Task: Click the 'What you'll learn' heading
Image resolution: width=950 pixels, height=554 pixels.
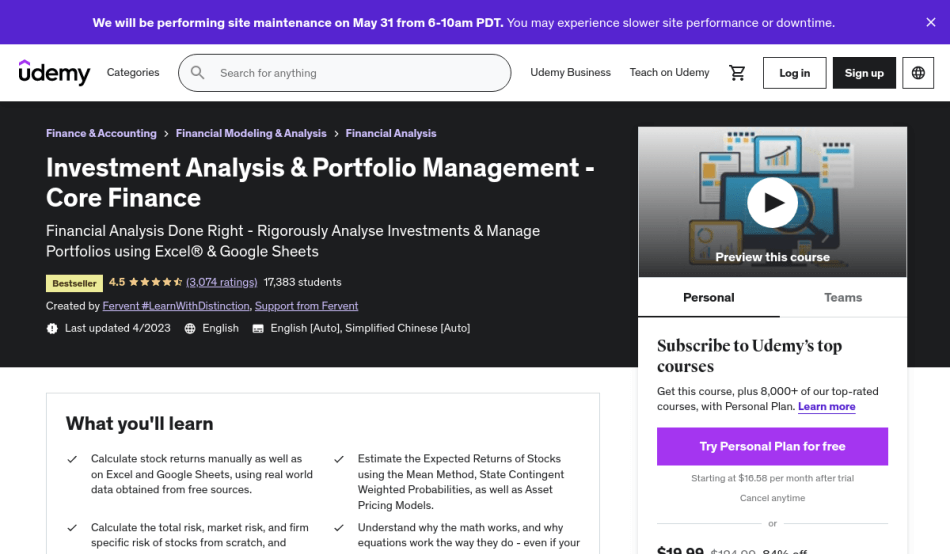Action: [139, 424]
